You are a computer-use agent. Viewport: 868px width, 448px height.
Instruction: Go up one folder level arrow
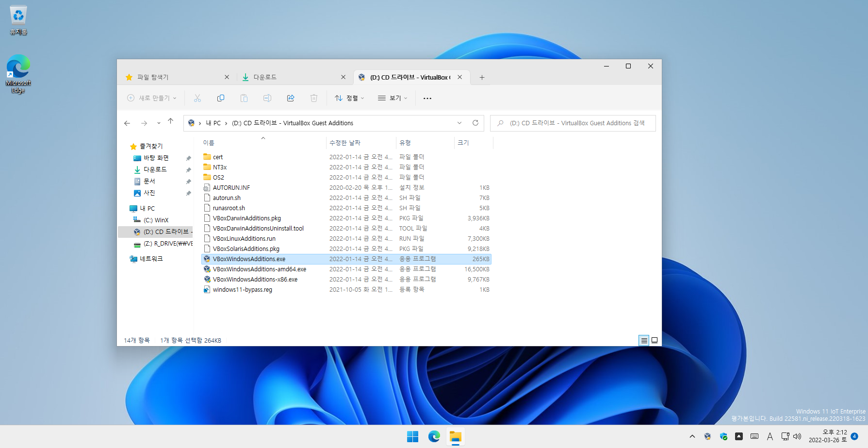coord(170,121)
